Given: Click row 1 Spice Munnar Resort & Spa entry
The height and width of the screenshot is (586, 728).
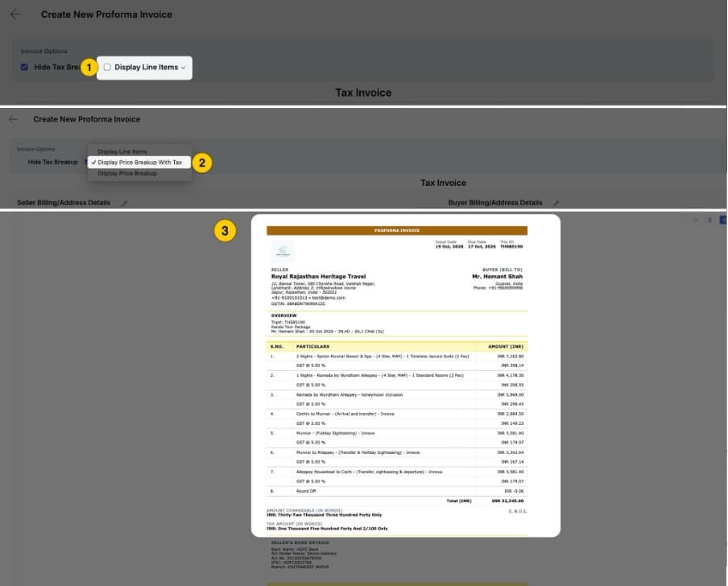Looking at the screenshot, I should (x=383, y=357).
